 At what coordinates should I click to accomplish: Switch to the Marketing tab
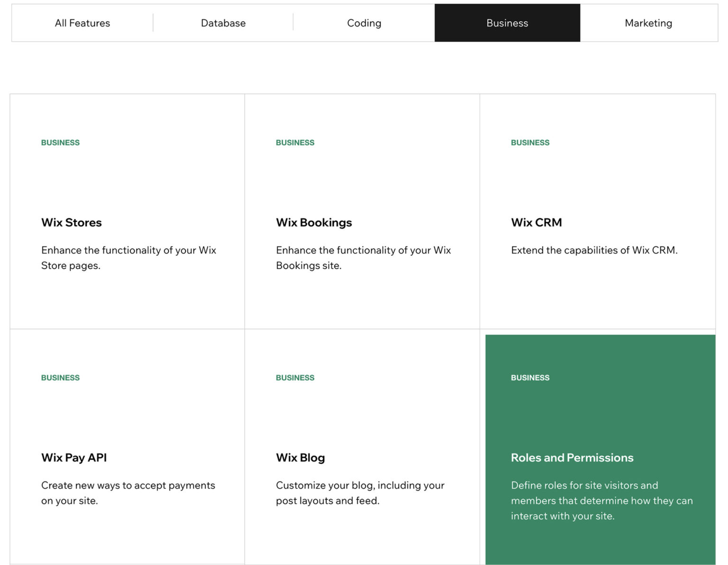pos(648,23)
